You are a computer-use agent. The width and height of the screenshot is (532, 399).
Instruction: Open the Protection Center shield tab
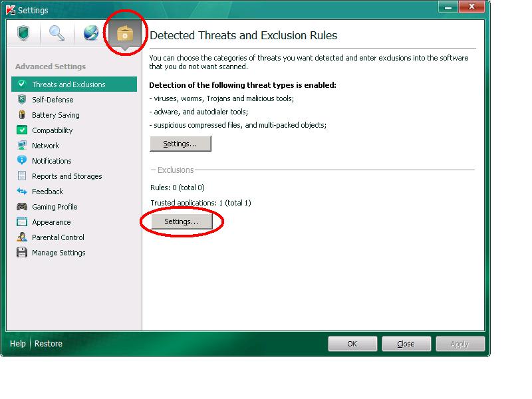tap(24, 33)
